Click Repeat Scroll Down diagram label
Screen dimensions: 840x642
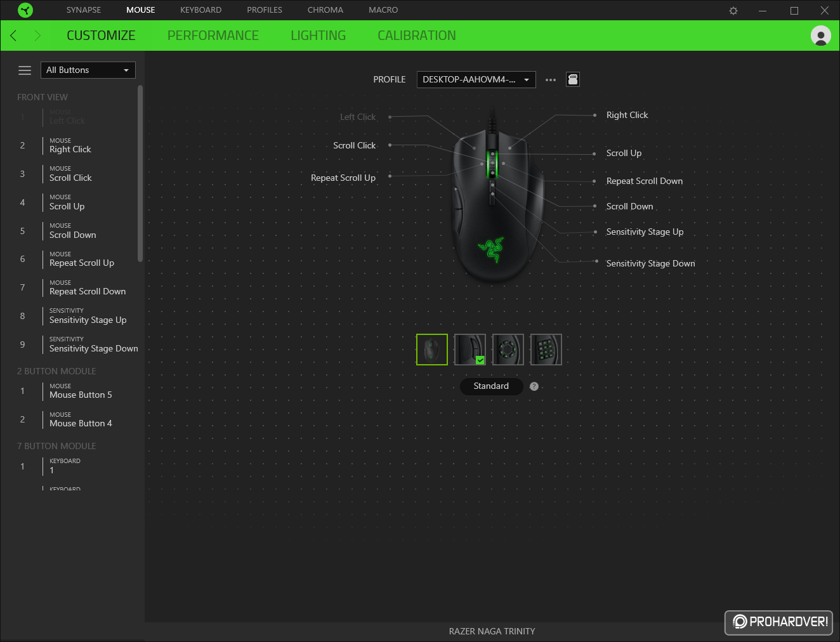[x=645, y=181]
